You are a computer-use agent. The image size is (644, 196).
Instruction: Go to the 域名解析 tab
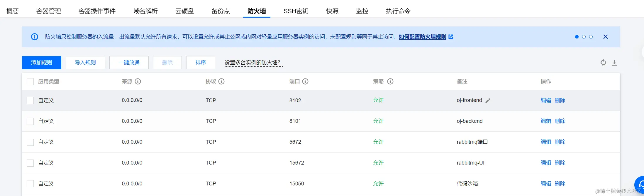[x=145, y=11]
